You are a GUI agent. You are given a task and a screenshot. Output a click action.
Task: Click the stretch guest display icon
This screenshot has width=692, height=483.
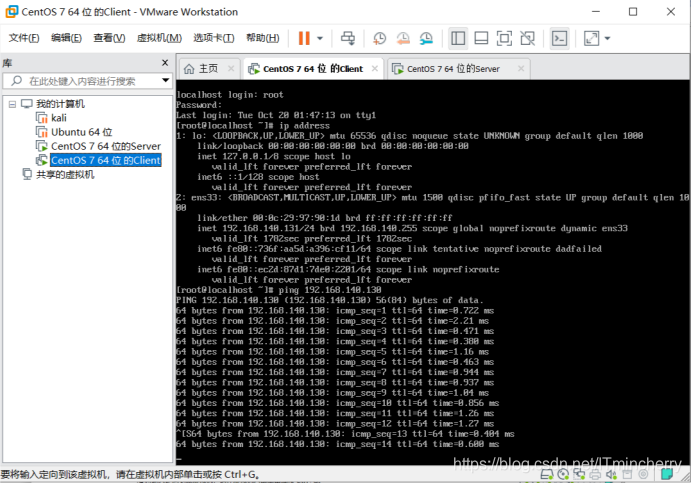click(591, 38)
